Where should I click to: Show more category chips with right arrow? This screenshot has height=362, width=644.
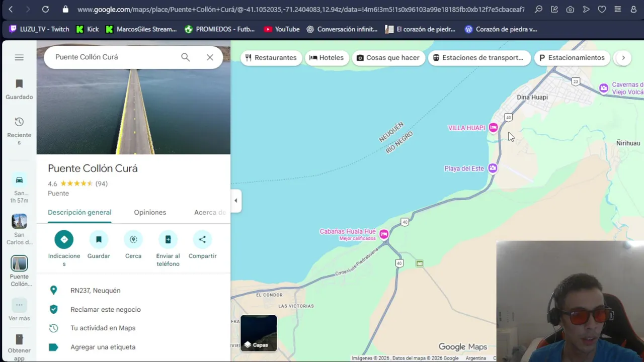[623, 58]
